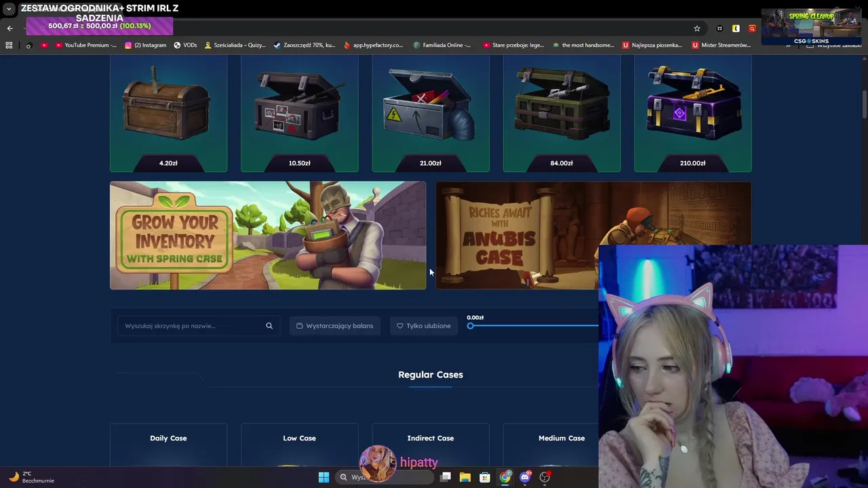This screenshot has width=868, height=488.
Task: Open Microsoft Store from the taskbar
Action: click(485, 477)
